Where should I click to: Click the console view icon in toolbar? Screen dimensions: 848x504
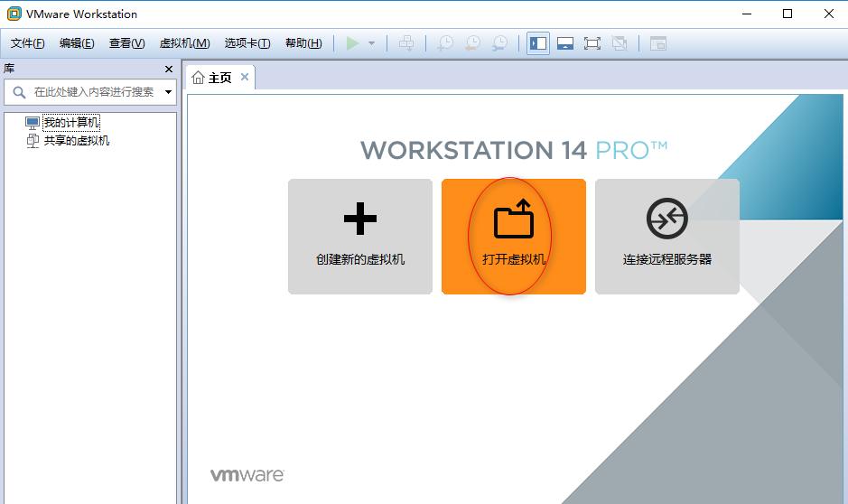[657, 43]
